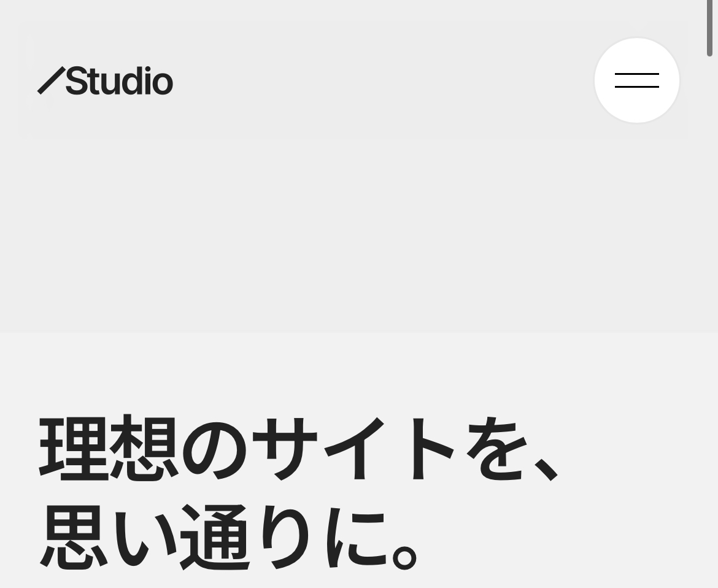Viewport: 718px width, 588px height.
Task: Click the word 思い in the headline
Action: pos(95,536)
